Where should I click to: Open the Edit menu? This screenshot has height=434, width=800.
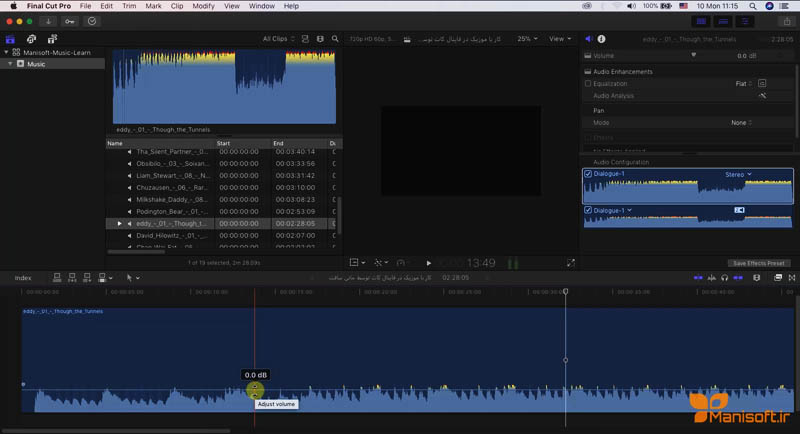pos(106,6)
